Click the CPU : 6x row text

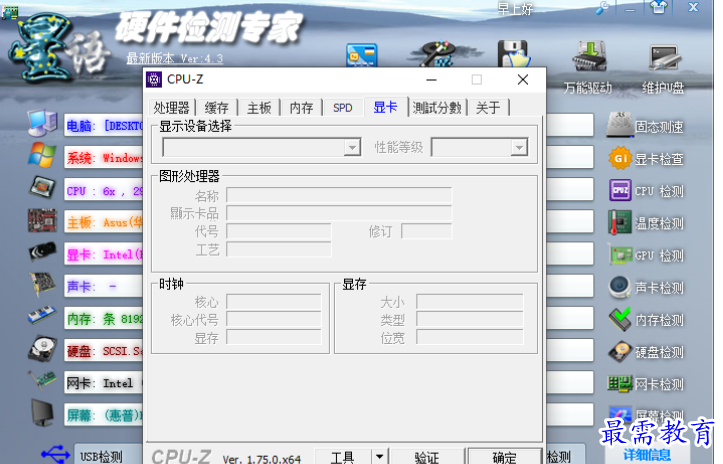point(105,191)
